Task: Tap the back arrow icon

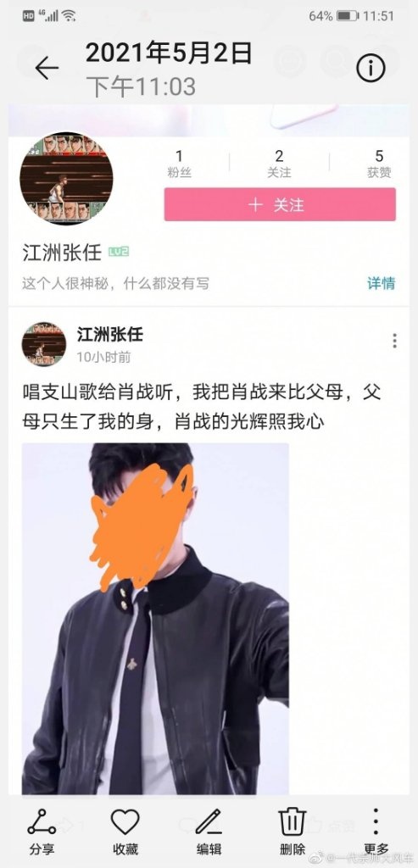Action: pyautogui.click(x=47, y=68)
